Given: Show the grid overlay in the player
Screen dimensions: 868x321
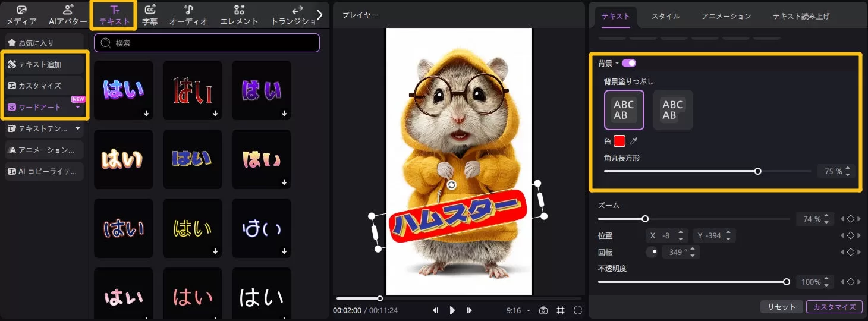Looking at the screenshot, I should click(x=560, y=310).
